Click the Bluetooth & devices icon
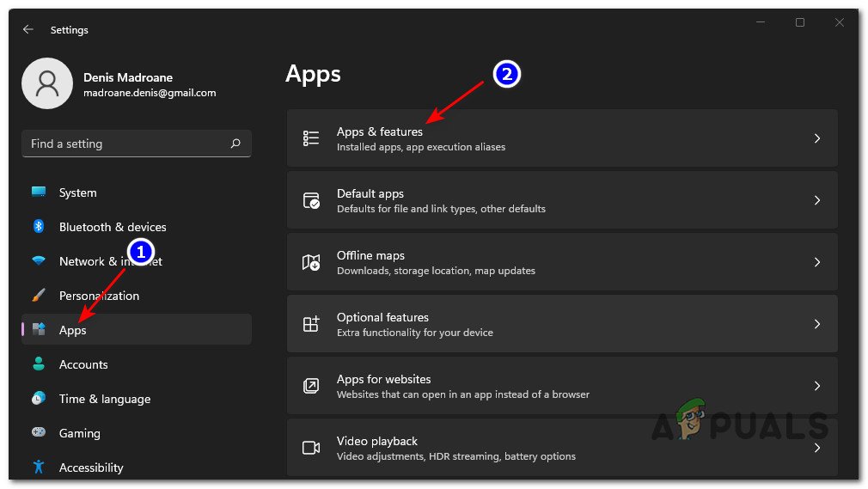 pos(39,227)
